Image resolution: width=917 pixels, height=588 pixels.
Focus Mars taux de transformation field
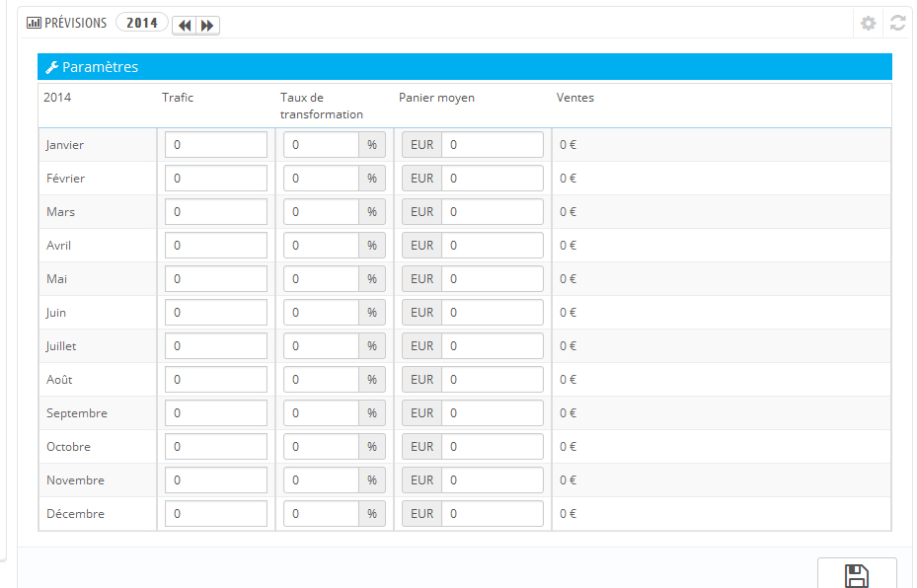(321, 211)
